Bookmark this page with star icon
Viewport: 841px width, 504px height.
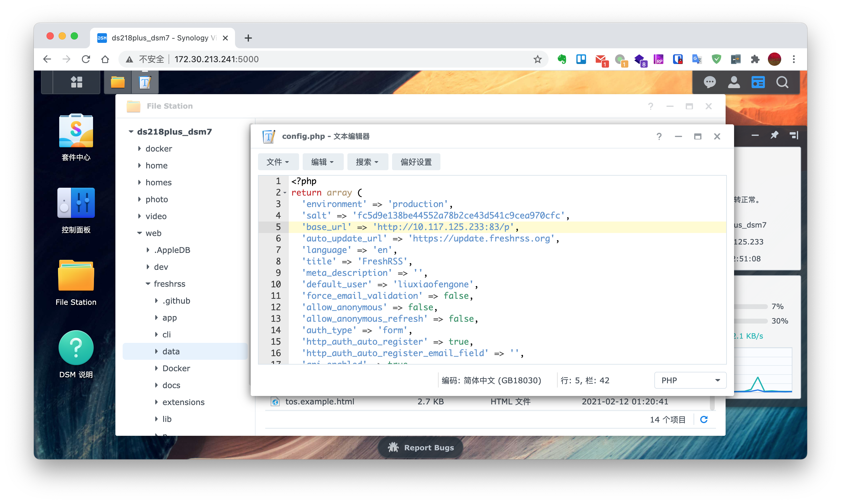(537, 59)
